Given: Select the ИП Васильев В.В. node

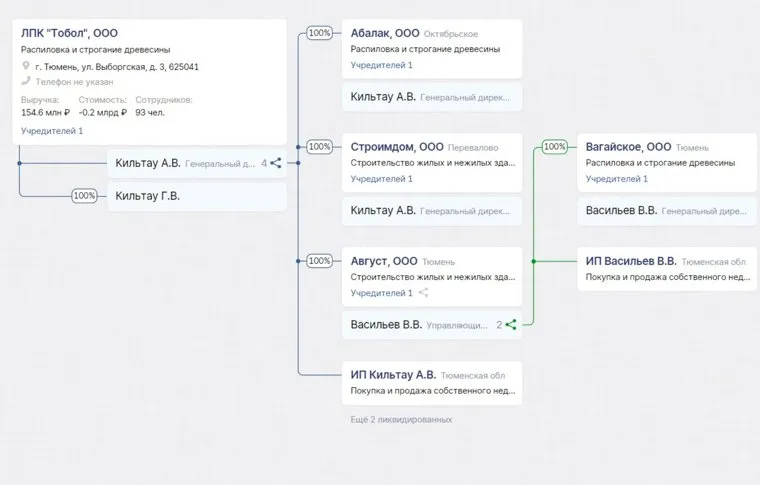Looking at the screenshot, I should point(631,261).
